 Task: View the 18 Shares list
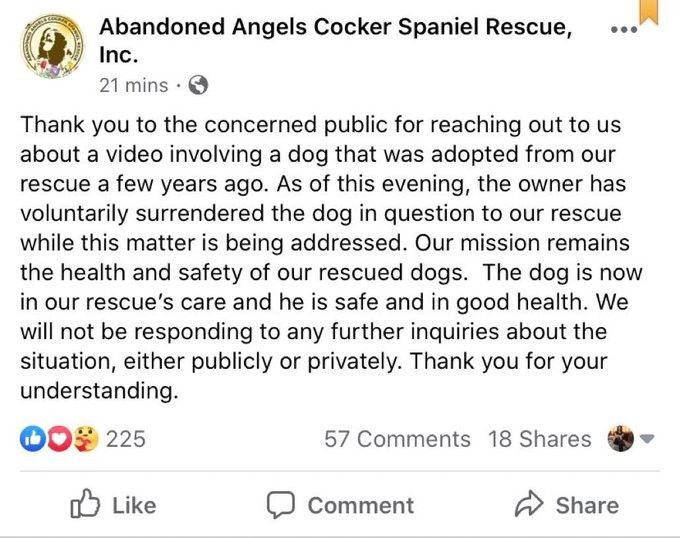point(540,439)
